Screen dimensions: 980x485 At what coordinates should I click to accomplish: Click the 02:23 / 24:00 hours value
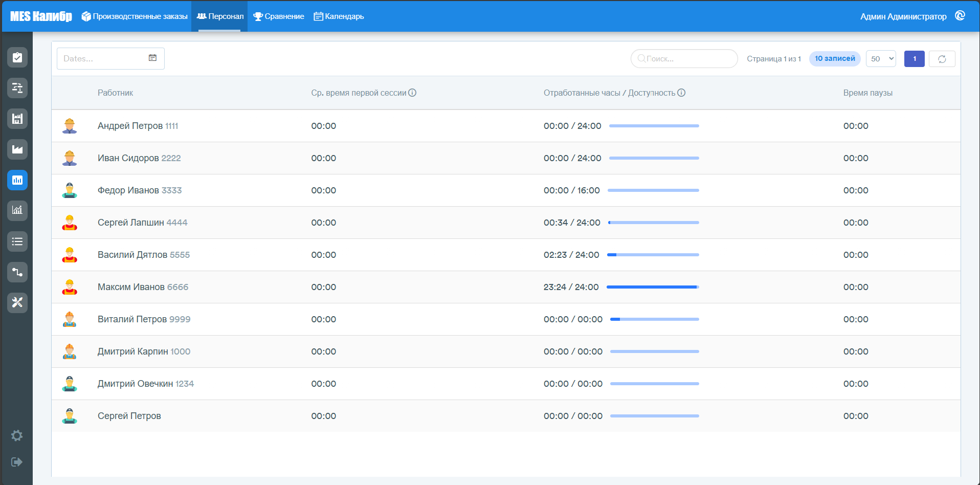(571, 255)
